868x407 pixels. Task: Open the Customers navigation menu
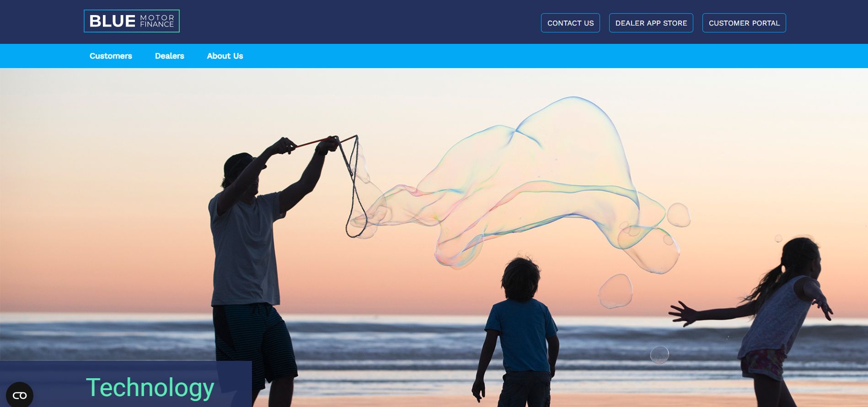tap(111, 56)
